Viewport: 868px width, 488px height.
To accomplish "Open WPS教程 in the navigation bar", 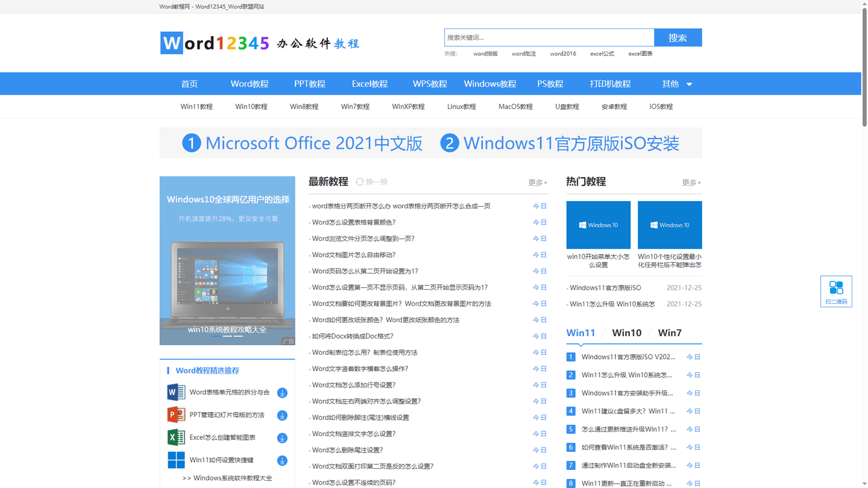I will pyautogui.click(x=430, y=84).
